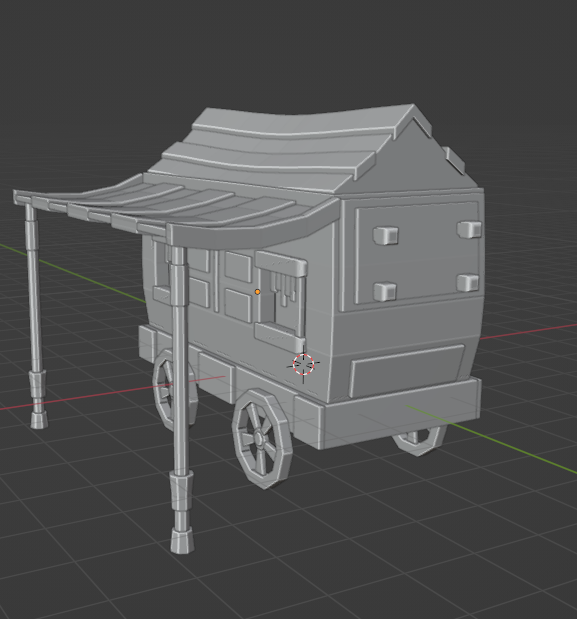577x619 pixels.
Task: Select the far-left awning support pole
Action: click(36, 316)
